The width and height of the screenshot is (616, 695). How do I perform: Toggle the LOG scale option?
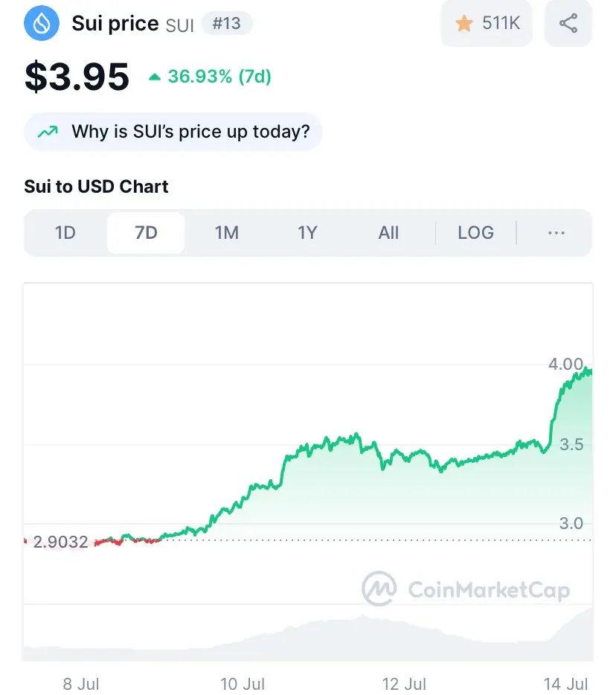[x=475, y=233]
